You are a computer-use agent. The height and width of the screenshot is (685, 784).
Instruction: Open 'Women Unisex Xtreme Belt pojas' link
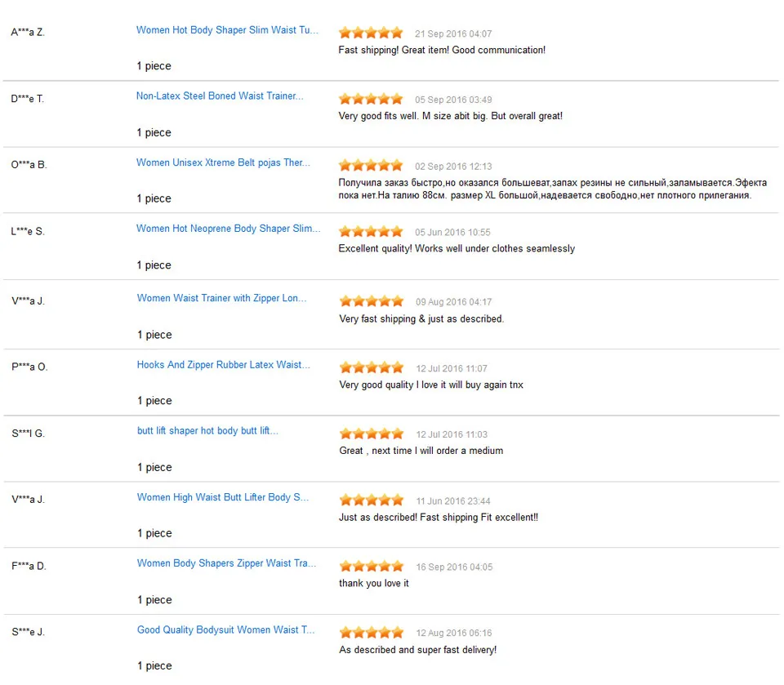click(223, 162)
